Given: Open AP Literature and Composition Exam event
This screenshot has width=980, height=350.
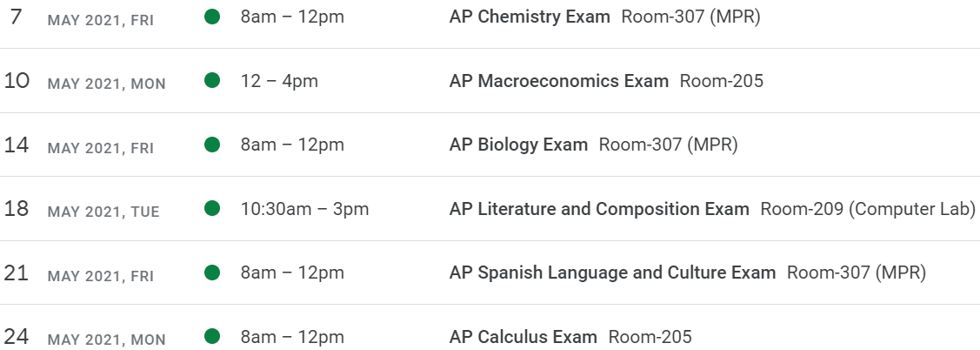Looking at the screenshot, I should tap(599, 209).
